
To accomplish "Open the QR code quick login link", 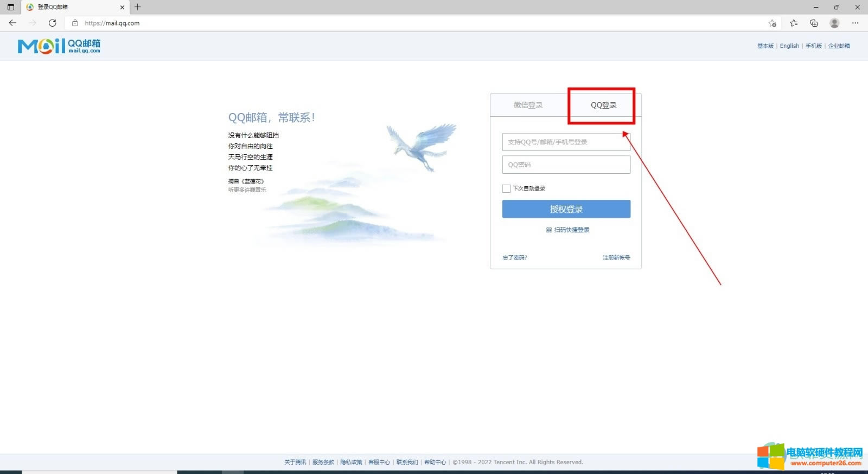I will click(x=567, y=230).
